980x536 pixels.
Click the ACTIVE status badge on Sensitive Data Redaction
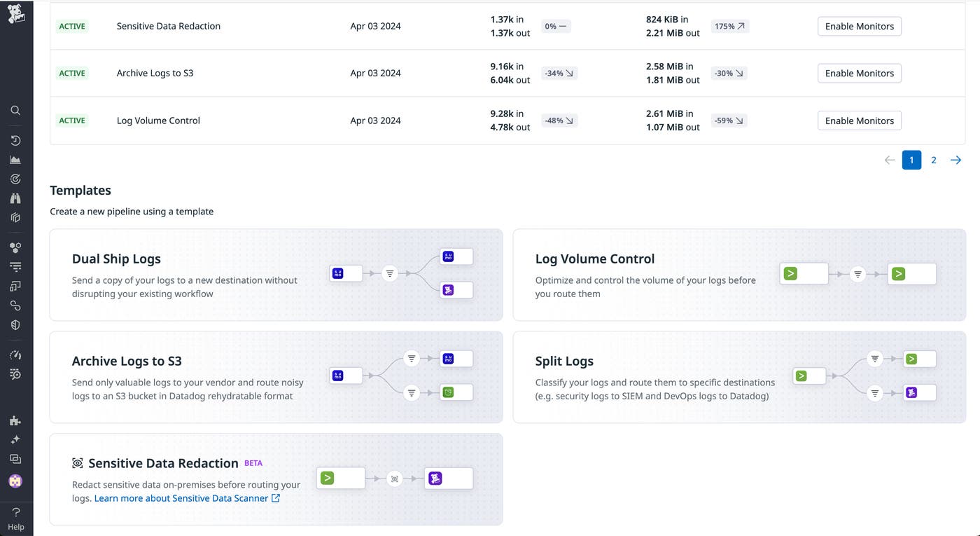click(x=72, y=26)
